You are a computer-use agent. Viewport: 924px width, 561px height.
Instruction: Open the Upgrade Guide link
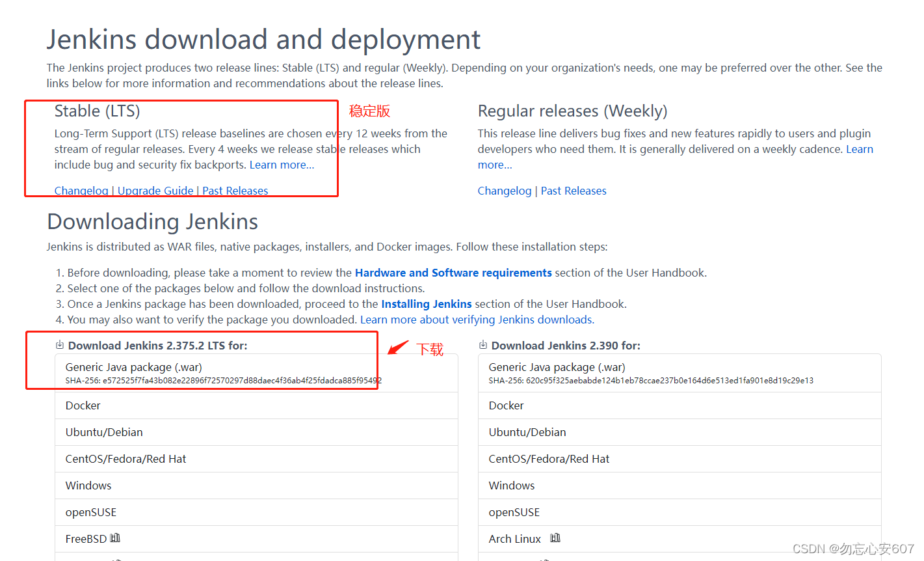pyautogui.click(x=155, y=191)
